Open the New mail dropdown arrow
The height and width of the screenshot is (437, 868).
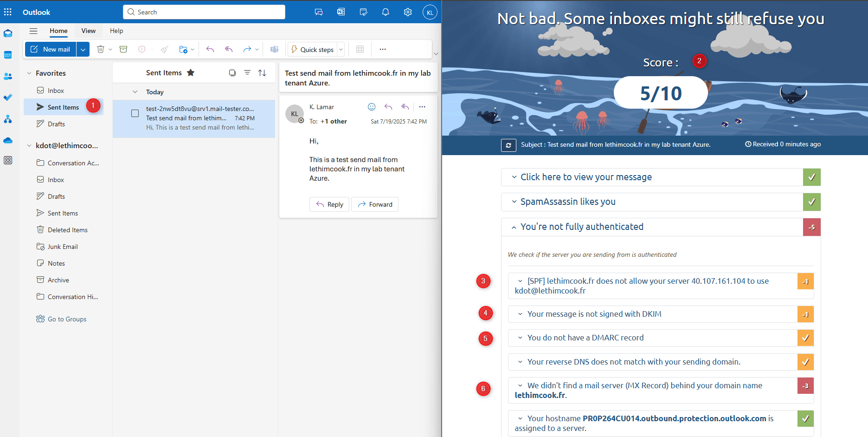coord(83,49)
